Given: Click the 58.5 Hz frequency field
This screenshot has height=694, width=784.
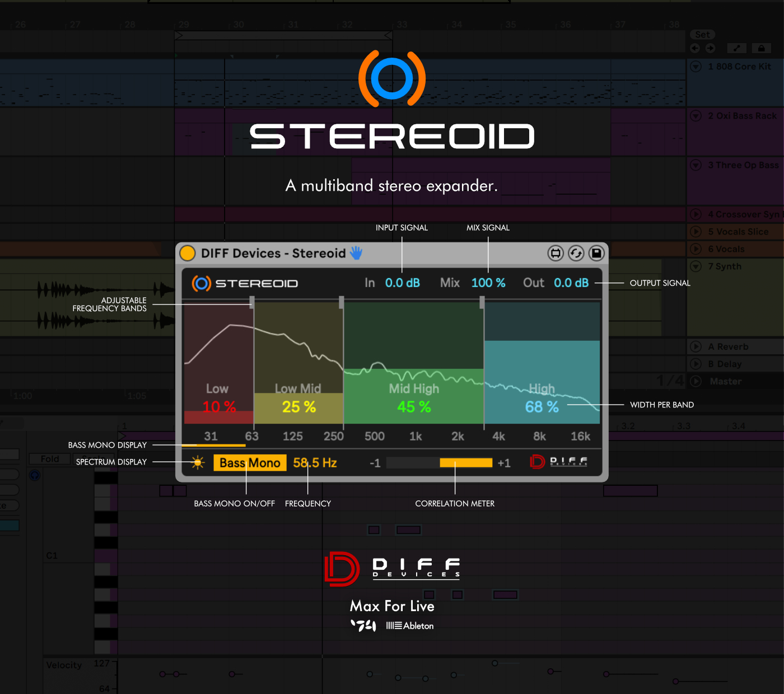Looking at the screenshot, I should pos(315,463).
